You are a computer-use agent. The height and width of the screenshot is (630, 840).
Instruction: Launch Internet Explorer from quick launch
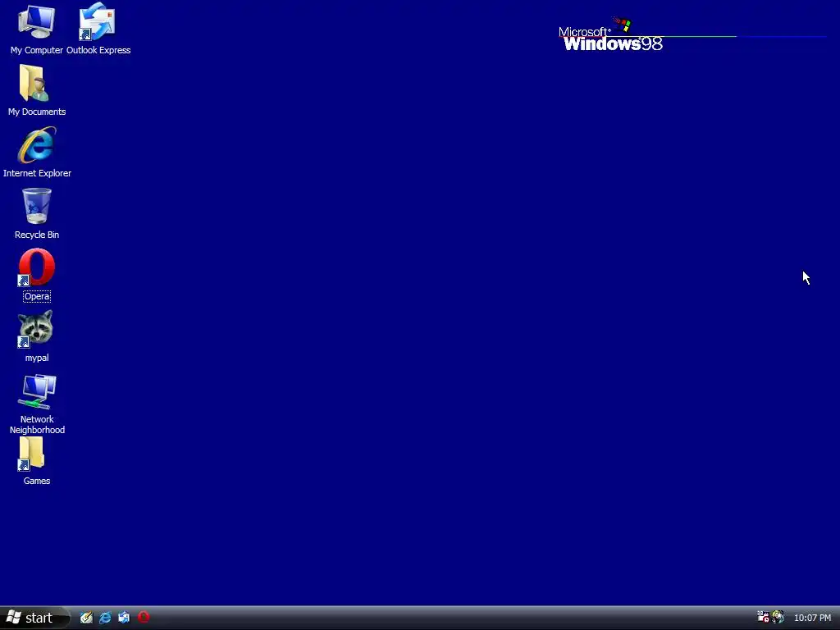[x=105, y=618]
